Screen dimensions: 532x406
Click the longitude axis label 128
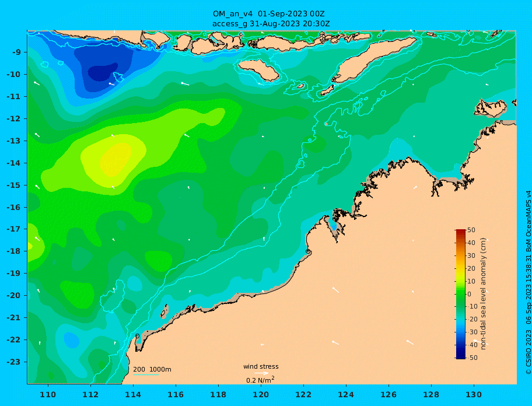click(431, 395)
